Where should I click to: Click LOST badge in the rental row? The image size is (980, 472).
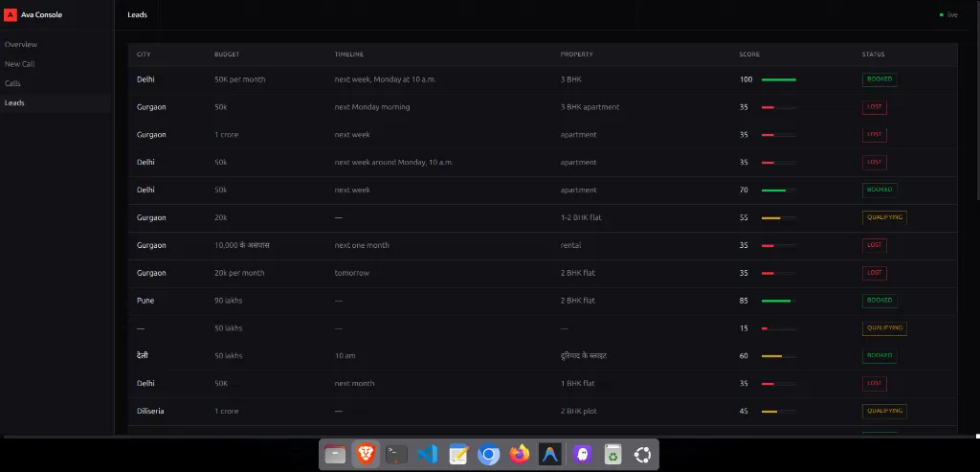(x=875, y=245)
